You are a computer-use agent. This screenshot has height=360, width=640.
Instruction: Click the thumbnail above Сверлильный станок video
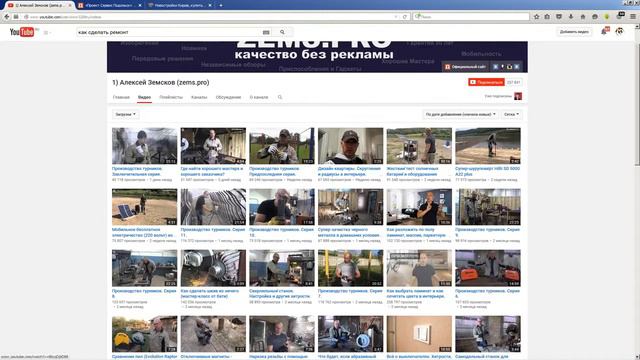click(282, 268)
